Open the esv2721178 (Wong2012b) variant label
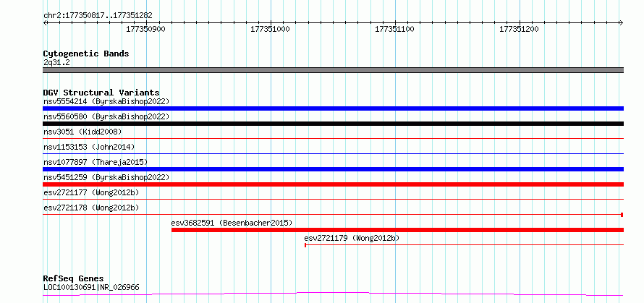The height and width of the screenshot is (303, 644). tap(91, 208)
